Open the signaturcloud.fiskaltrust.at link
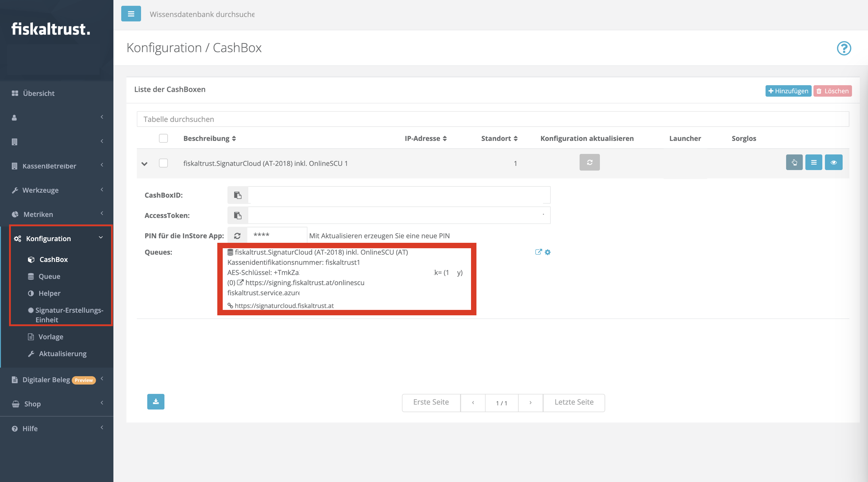Image resolution: width=868 pixels, height=482 pixels. click(284, 305)
